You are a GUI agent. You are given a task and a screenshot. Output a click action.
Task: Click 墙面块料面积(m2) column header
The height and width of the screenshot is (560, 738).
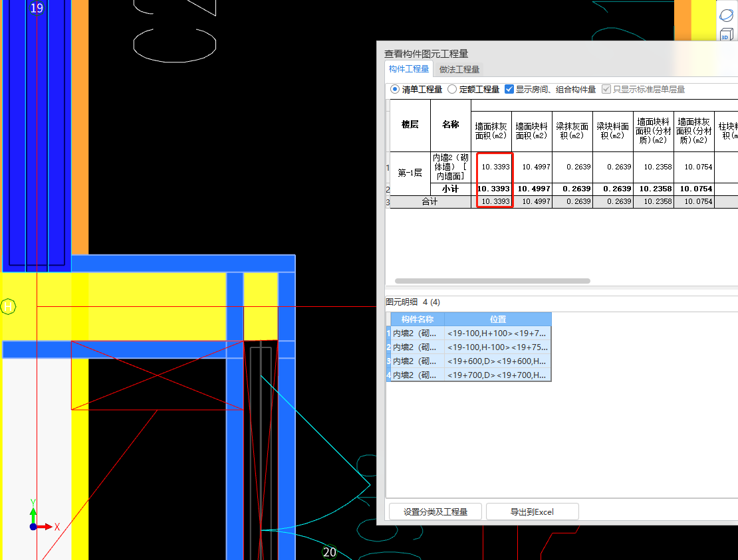(x=531, y=131)
